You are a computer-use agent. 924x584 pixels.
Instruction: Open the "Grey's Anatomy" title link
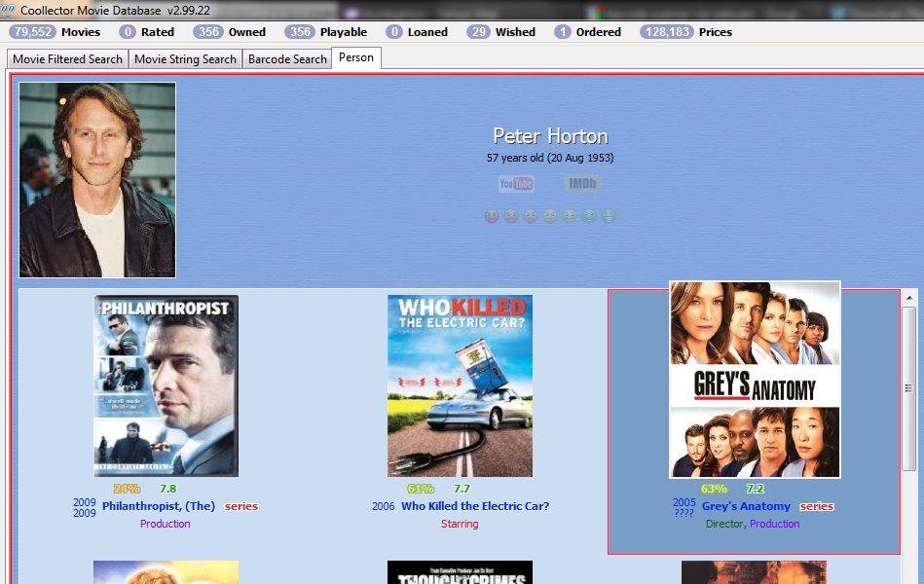coord(746,506)
